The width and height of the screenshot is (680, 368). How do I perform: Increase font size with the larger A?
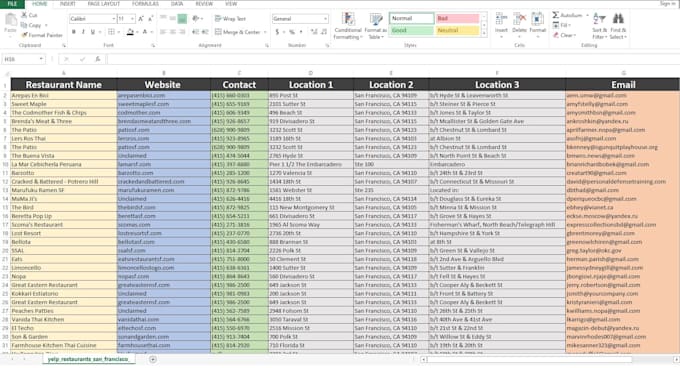141,19
